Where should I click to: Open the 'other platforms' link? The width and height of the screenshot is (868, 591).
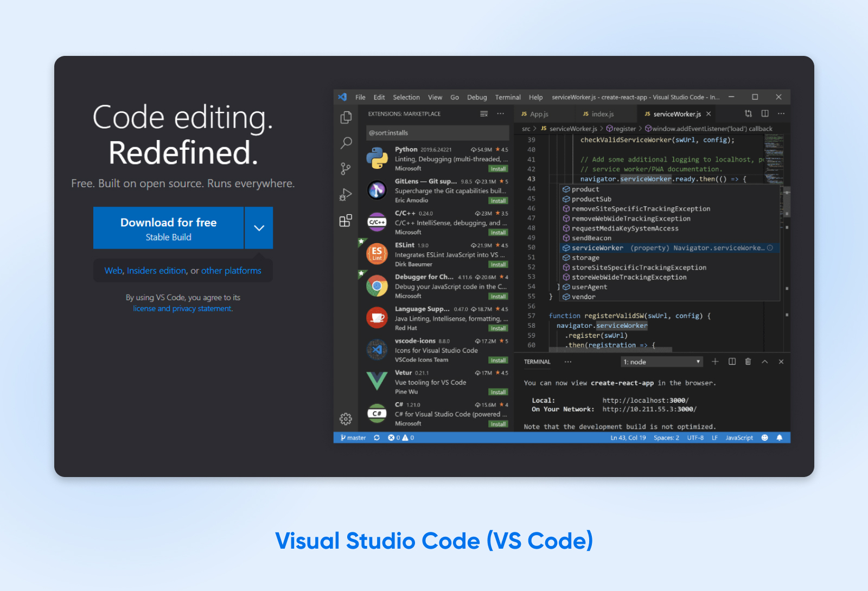232,270
